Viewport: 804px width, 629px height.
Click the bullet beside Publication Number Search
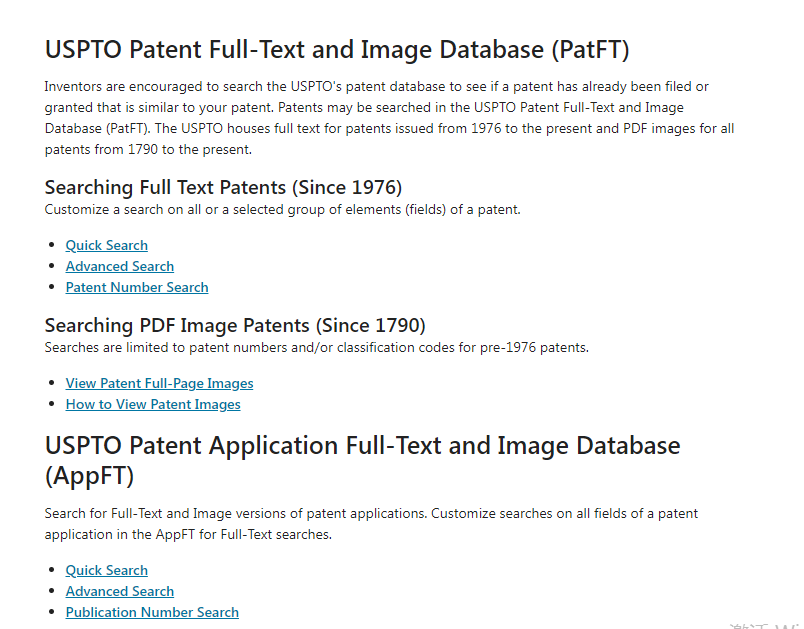[52, 613]
